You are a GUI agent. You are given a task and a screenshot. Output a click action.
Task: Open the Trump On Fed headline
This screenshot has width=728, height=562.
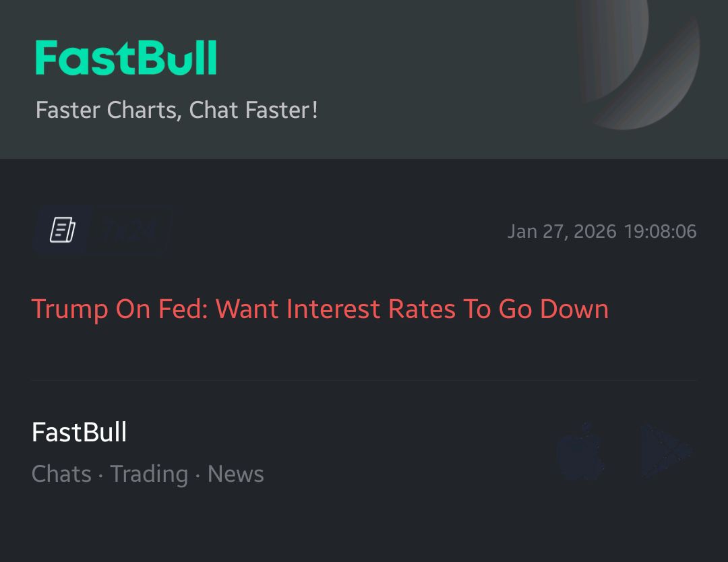(320, 309)
